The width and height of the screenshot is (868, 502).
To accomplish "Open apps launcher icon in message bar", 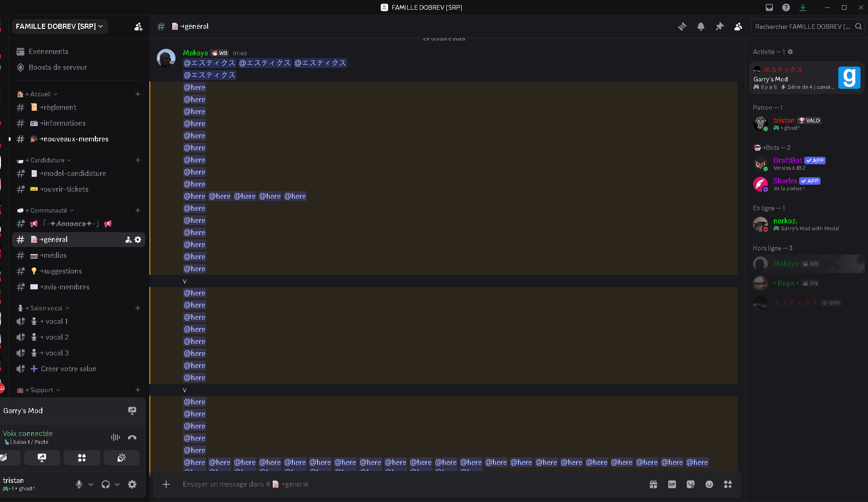I will click(728, 484).
